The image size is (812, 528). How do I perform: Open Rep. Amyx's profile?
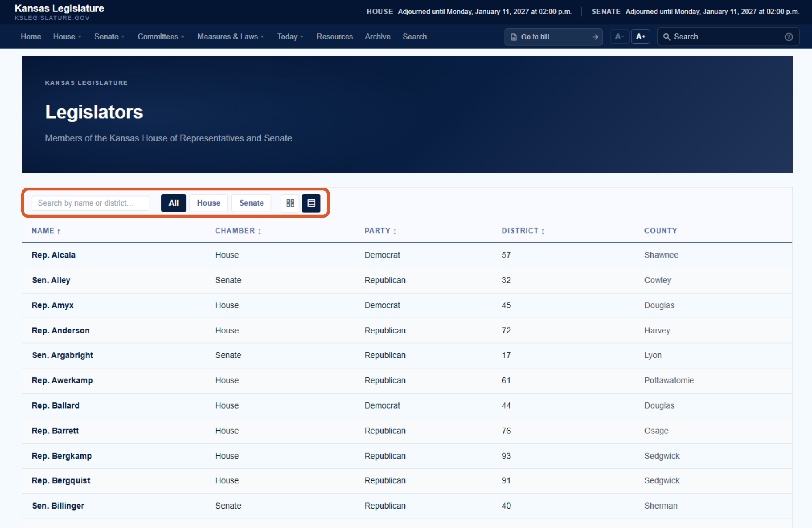point(53,305)
